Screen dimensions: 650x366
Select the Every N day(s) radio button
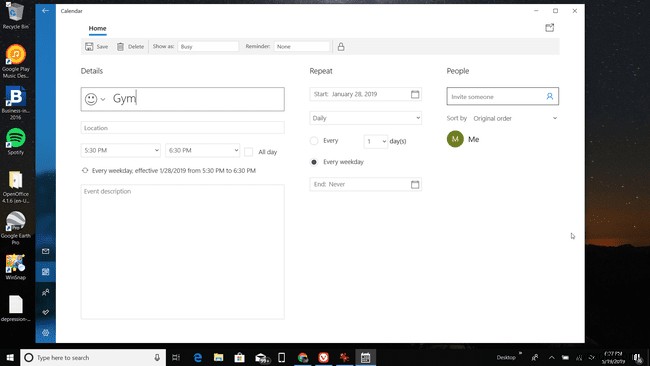tap(314, 141)
